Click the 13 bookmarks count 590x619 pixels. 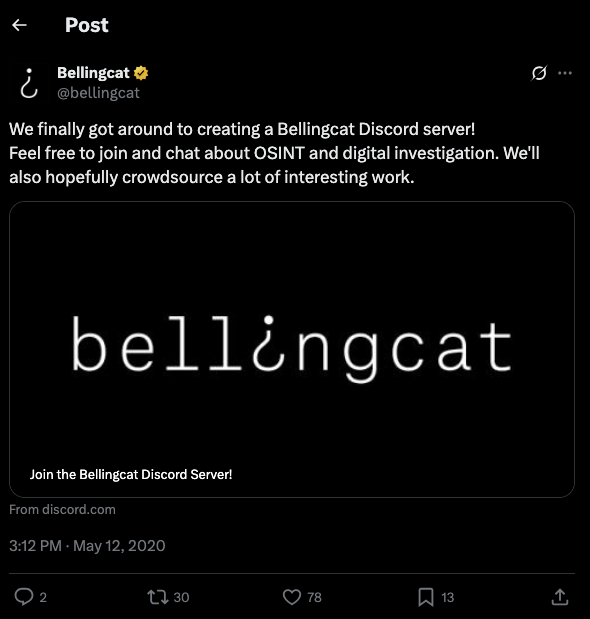click(x=448, y=597)
